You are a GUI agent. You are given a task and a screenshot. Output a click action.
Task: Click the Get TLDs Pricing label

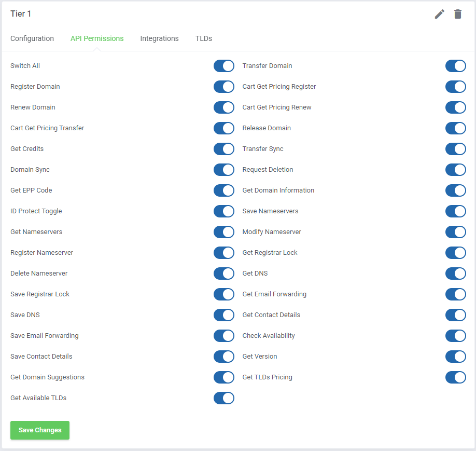[267, 377]
